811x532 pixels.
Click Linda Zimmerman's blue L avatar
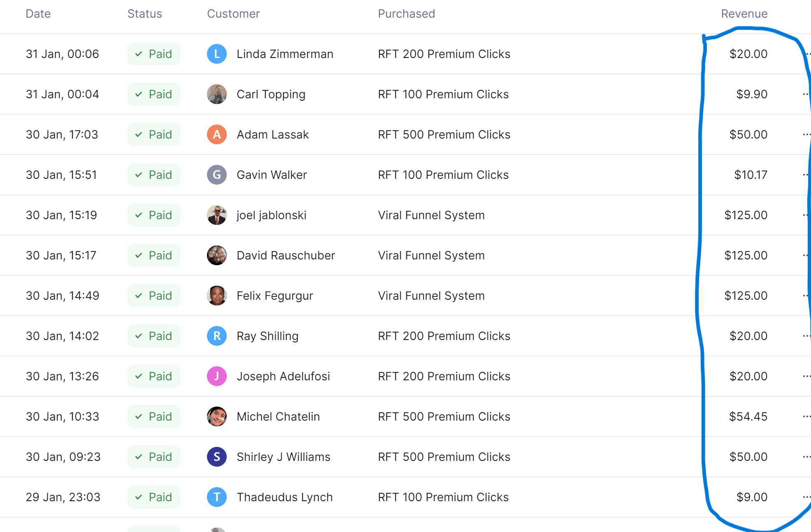tap(217, 54)
